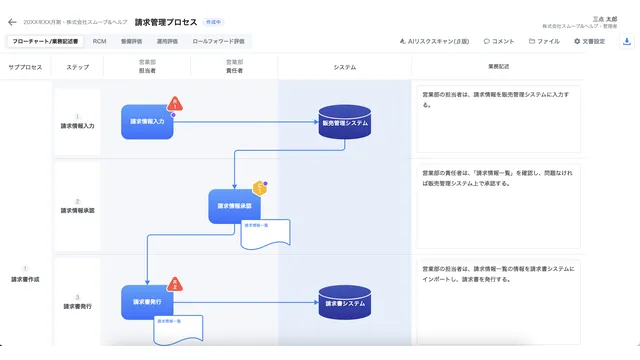Click the 作成中 status badge
The height and width of the screenshot is (360, 640).
pyautogui.click(x=213, y=22)
